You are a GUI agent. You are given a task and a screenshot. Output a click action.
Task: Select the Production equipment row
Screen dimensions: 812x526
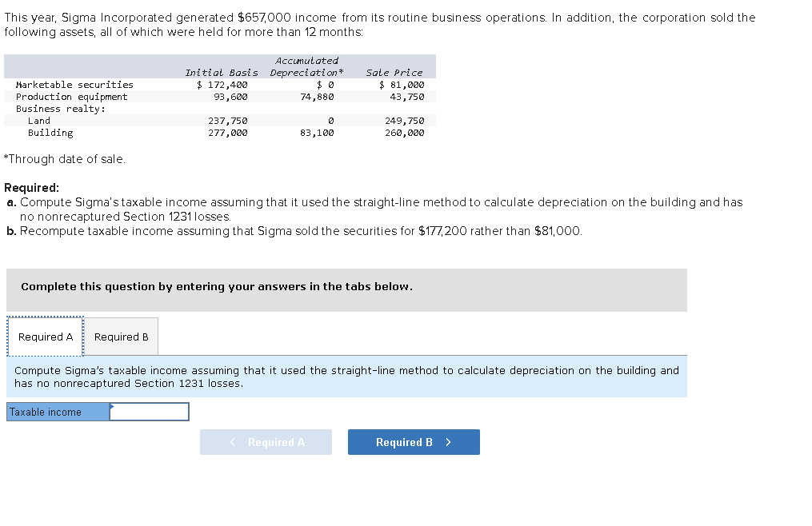click(x=66, y=96)
